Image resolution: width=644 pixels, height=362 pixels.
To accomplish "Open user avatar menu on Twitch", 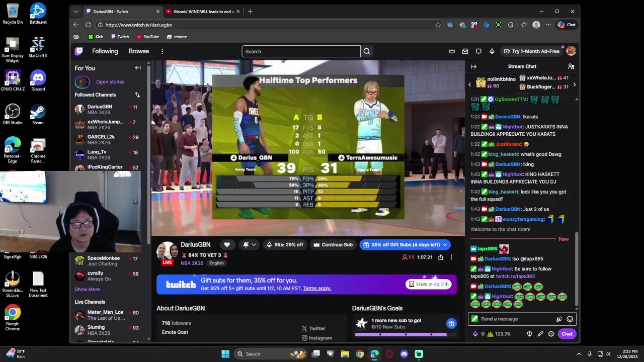I will [x=571, y=51].
